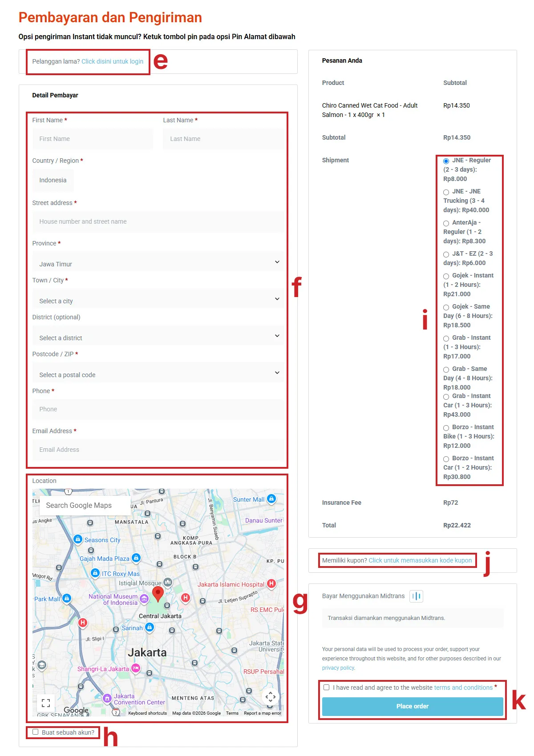Open the Province dropdown showing Jawa Timur

[x=158, y=262]
